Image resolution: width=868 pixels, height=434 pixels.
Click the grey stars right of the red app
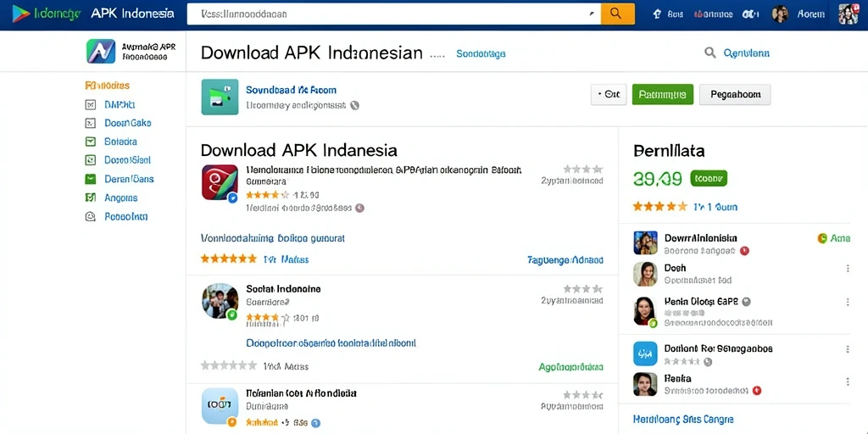[x=583, y=169]
